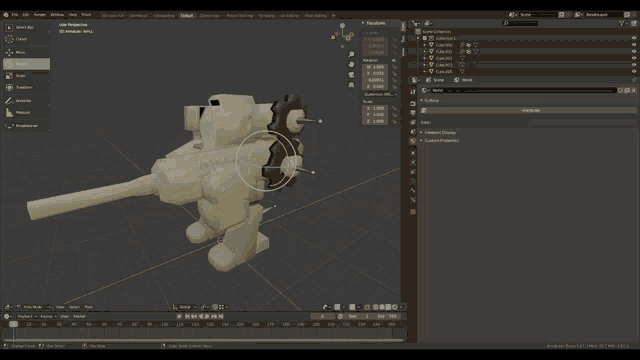The image size is (640, 360).
Task: Select the Annotate tool
Action: [26, 100]
